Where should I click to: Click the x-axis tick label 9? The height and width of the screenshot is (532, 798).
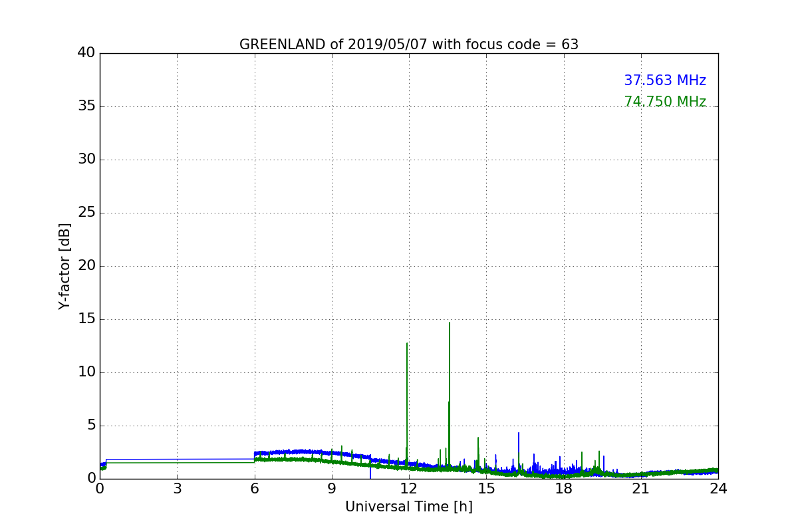coord(332,489)
